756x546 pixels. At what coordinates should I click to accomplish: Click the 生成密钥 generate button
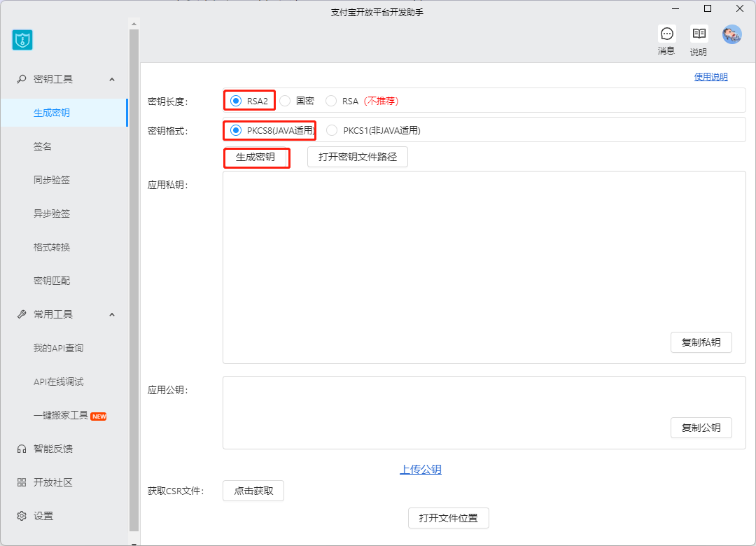tap(256, 157)
